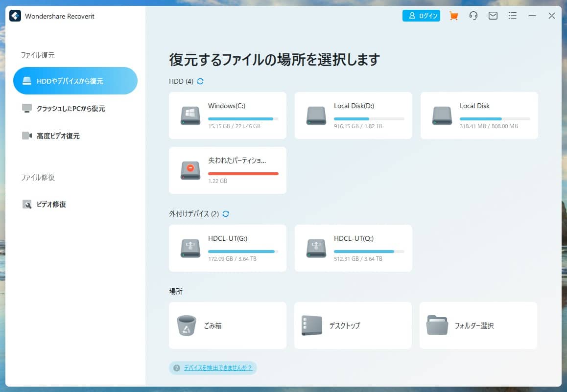Select デスクトップ location
This screenshot has width=567, height=392.
pos(353,325)
